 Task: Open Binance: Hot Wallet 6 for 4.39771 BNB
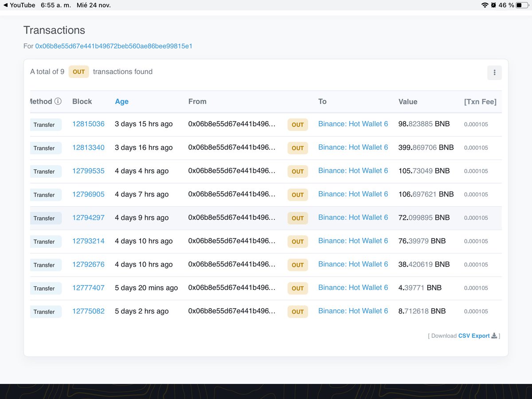[353, 288]
